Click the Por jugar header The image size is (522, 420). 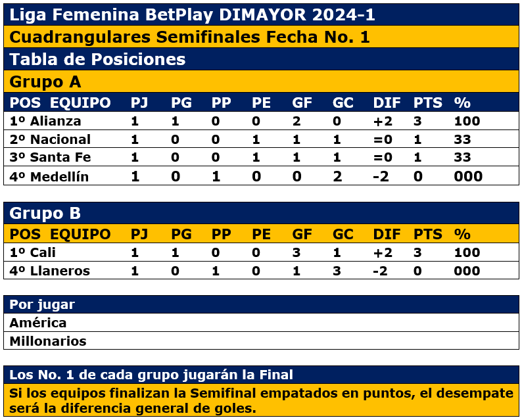click(42, 304)
